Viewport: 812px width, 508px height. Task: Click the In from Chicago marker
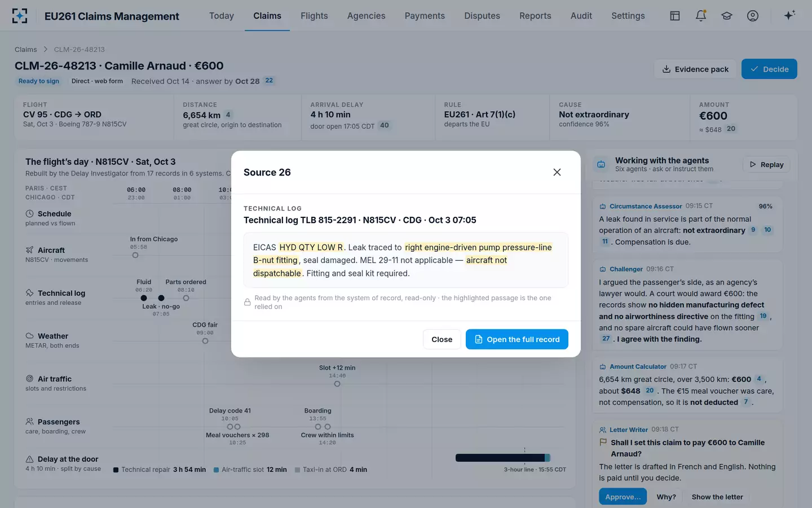point(135,255)
